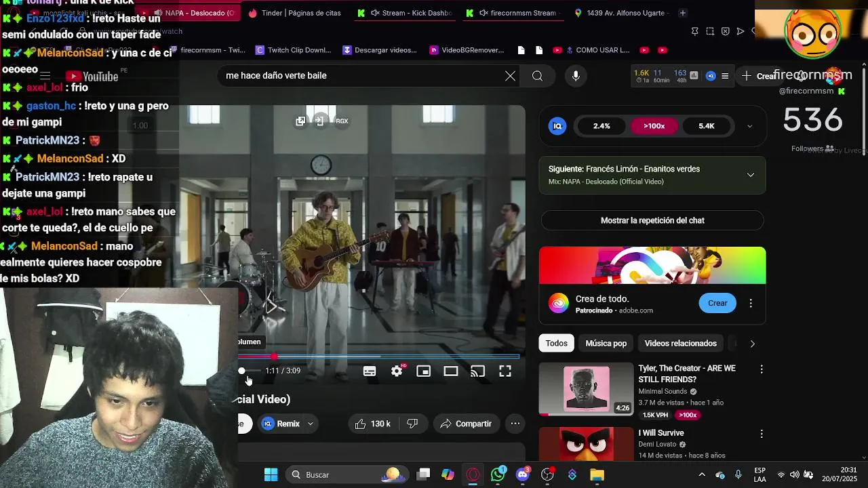Image resolution: width=868 pixels, height=488 pixels.
Task: Open video settings gear with HD badge
Action: [397, 371]
